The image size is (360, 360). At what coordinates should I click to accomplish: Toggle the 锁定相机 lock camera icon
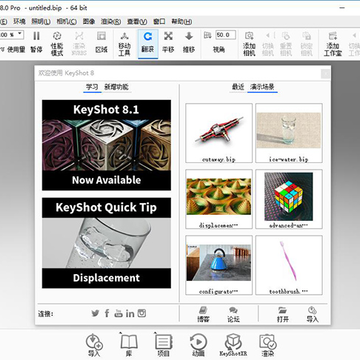tap(306, 43)
